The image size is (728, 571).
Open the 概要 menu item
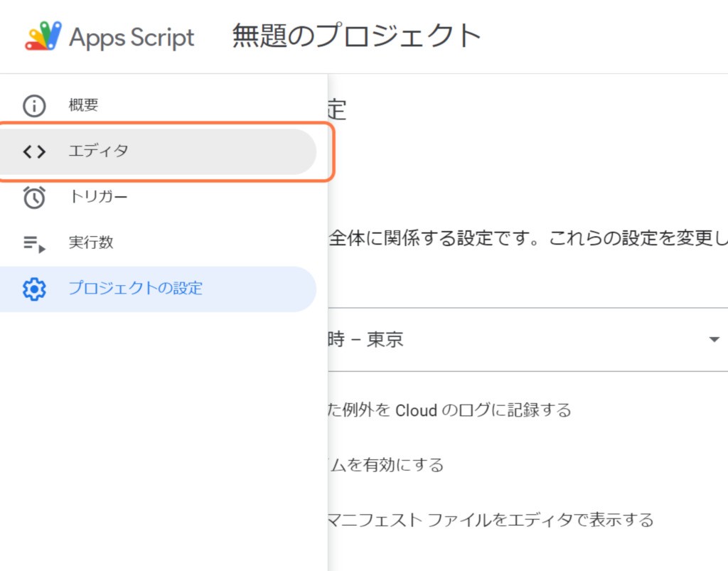[x=158, y=105]
